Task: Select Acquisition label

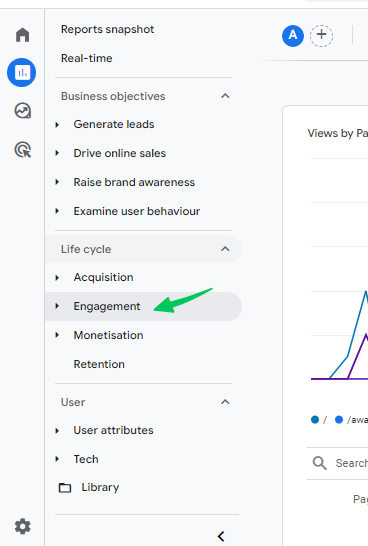Action: click(x=103, y=277)
